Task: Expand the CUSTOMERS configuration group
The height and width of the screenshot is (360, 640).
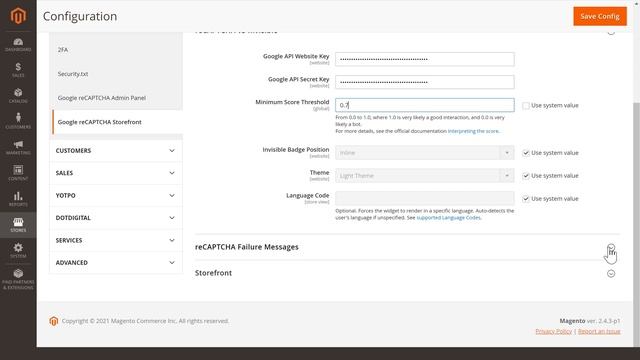Action: pos(116,151)
